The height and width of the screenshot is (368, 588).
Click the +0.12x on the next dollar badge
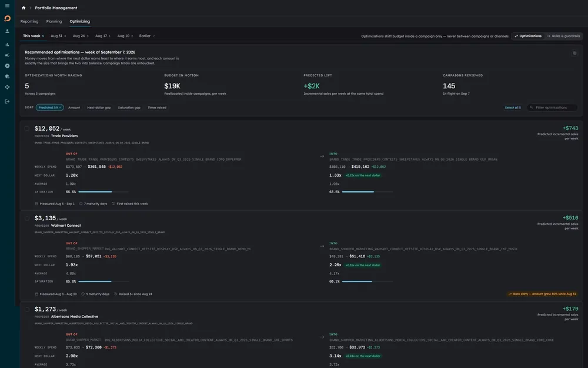coord(363,175)
